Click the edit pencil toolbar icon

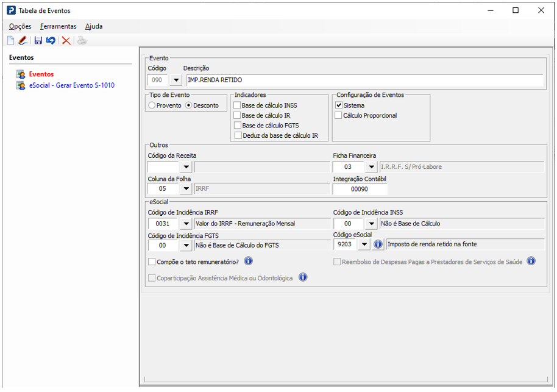click(23, 41)
